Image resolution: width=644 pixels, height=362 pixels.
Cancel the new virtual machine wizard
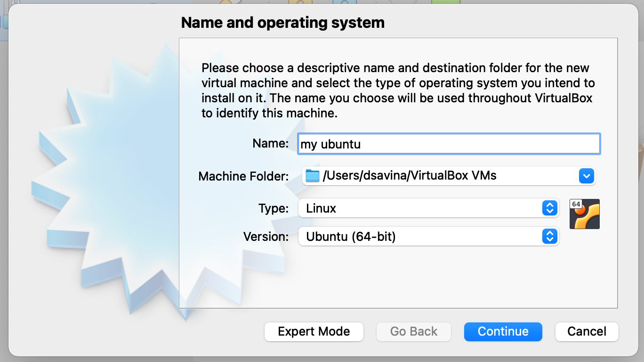tap(587, 331)
